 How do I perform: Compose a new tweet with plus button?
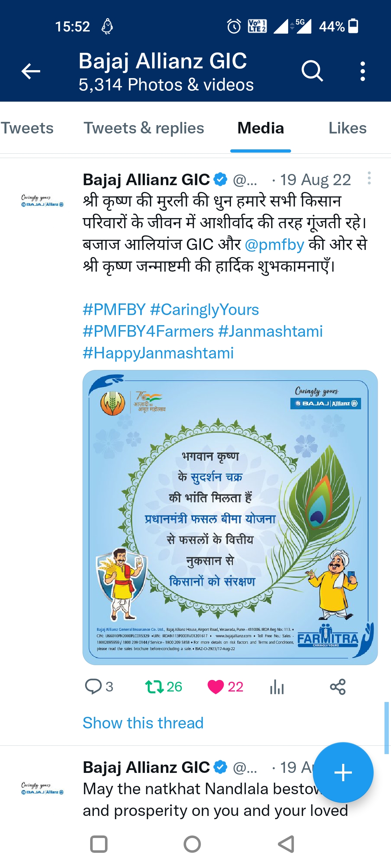[x=343, y=773]
